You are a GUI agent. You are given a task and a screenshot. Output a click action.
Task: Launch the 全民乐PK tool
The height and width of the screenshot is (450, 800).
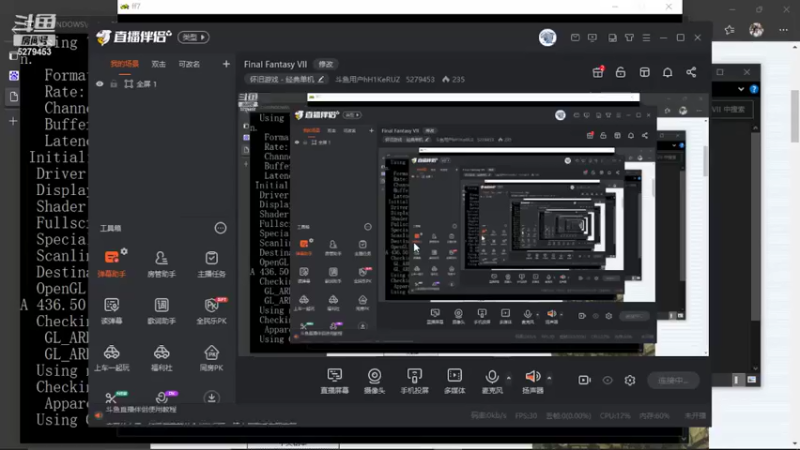tap(211, 311)
